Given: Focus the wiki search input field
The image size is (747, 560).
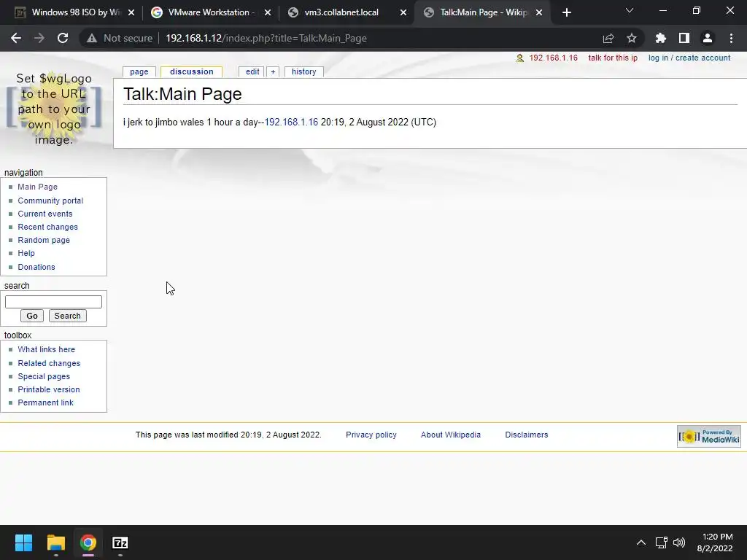Looking at the screenshot, I should 53,302.
